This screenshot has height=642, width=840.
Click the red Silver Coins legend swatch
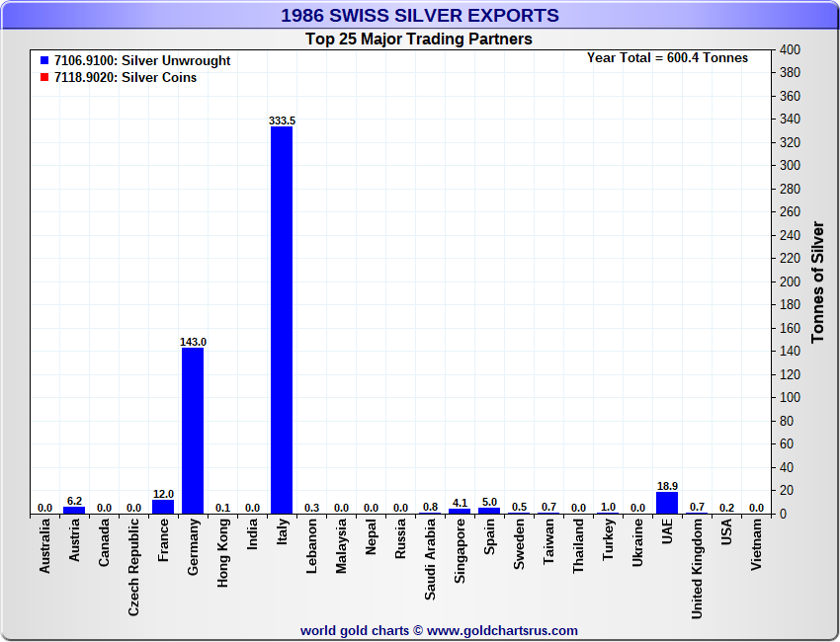point(44,78)
